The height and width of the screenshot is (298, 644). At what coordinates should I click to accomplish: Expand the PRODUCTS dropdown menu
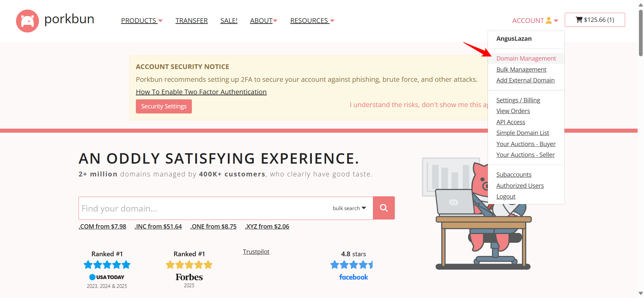[x=142, y=21]
